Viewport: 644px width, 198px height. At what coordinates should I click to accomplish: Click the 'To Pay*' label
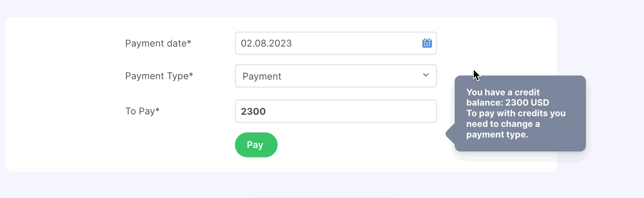click(x=142, y=111)
